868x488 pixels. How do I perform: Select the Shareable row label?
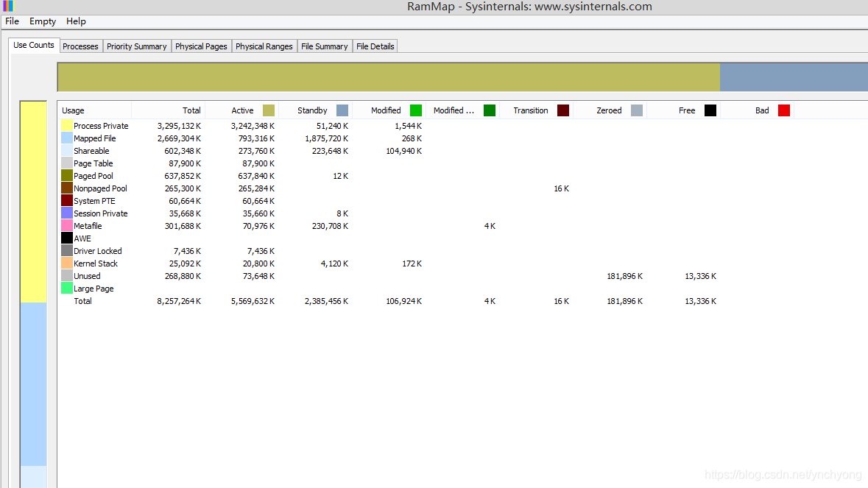(x=91, y=150)
